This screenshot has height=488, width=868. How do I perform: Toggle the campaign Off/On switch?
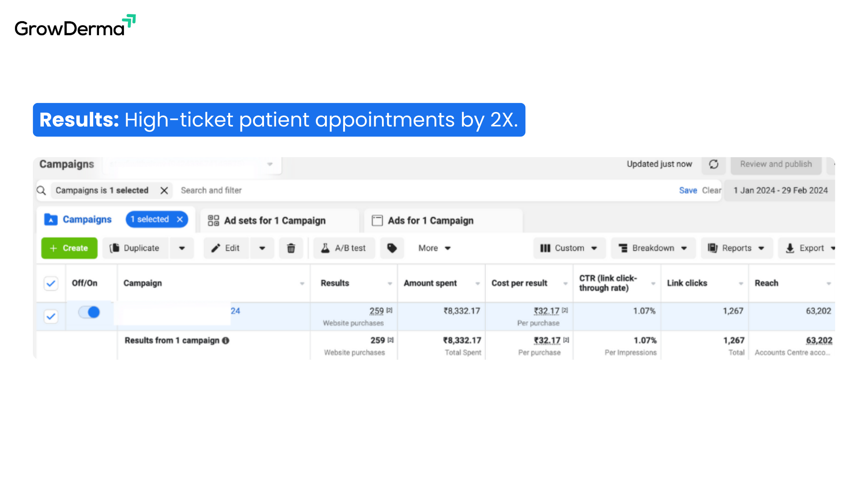tap(89, 312)
